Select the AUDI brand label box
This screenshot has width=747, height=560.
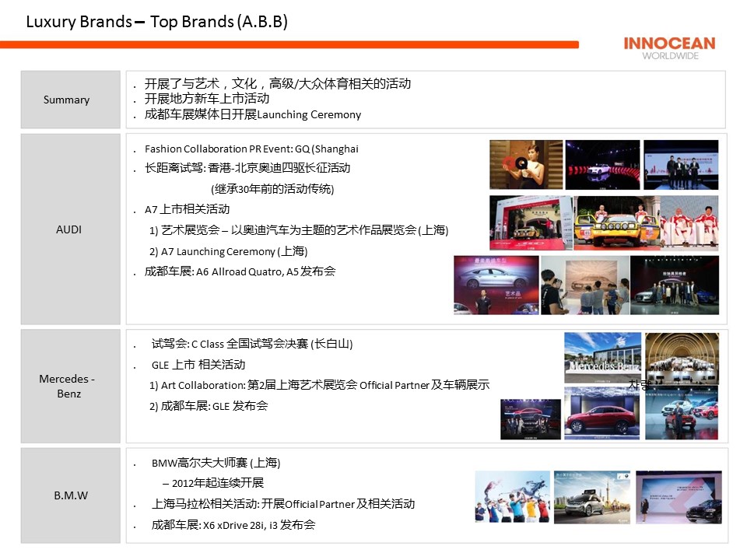tap(71, 229)
